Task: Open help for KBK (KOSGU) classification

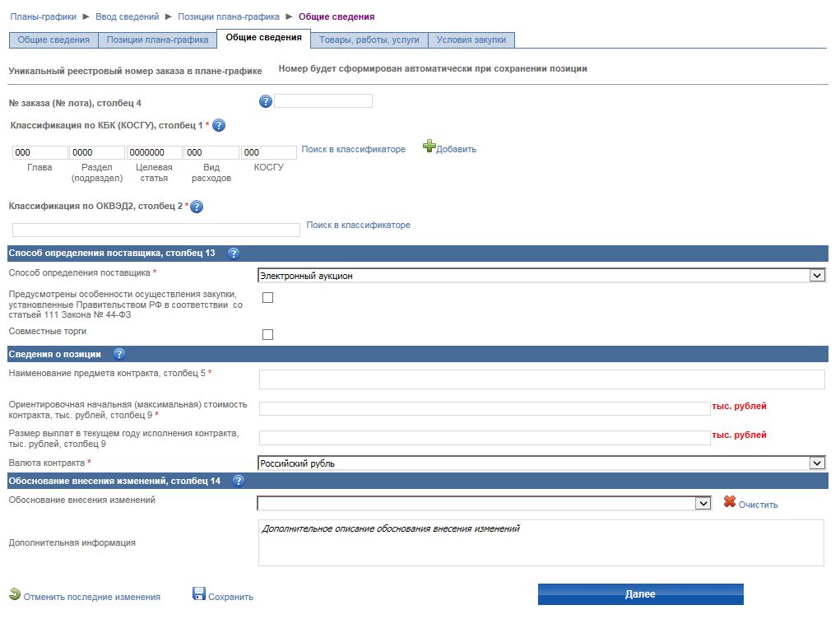Action: tap(219, 125)
